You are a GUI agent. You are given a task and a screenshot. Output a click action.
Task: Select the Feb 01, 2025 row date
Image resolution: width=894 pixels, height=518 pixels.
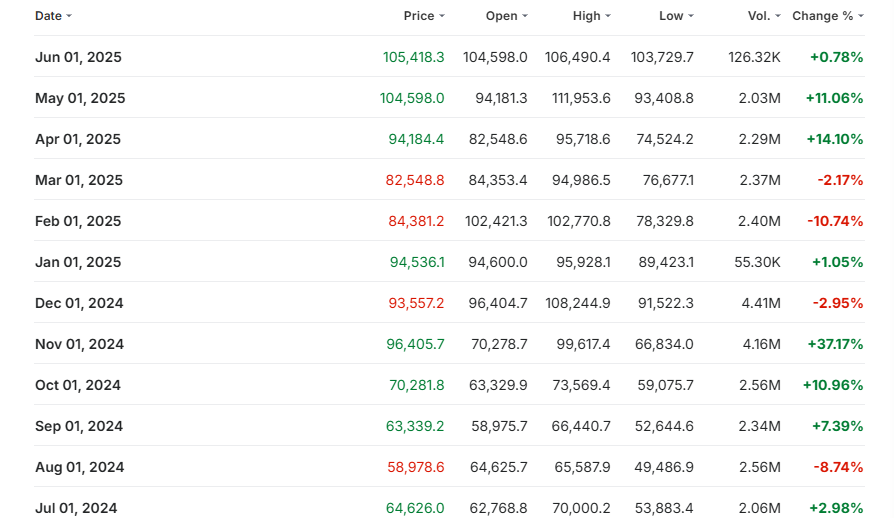pos(78,221)
